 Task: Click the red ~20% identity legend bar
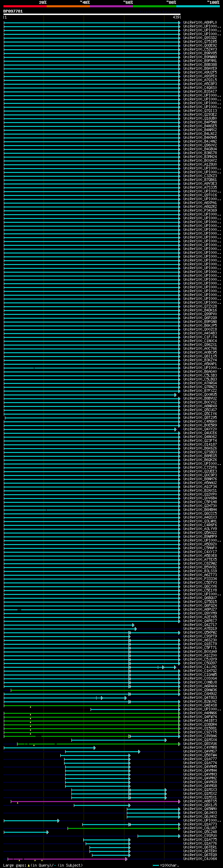point(25,6)
